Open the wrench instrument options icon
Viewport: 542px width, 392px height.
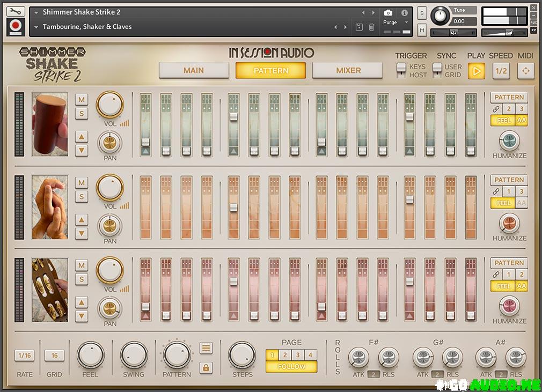16,11
